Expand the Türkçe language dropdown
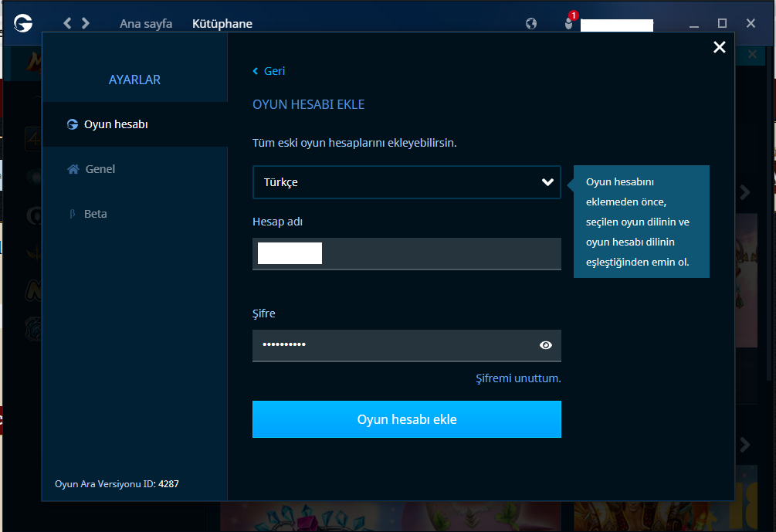Screen dimensions: 776x532 407,182
